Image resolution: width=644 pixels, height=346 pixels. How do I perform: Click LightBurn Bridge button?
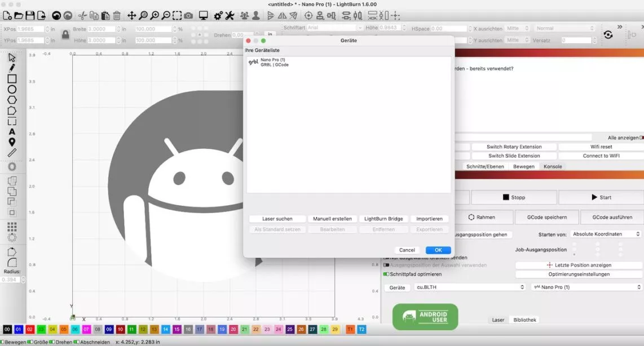point(383,219)
